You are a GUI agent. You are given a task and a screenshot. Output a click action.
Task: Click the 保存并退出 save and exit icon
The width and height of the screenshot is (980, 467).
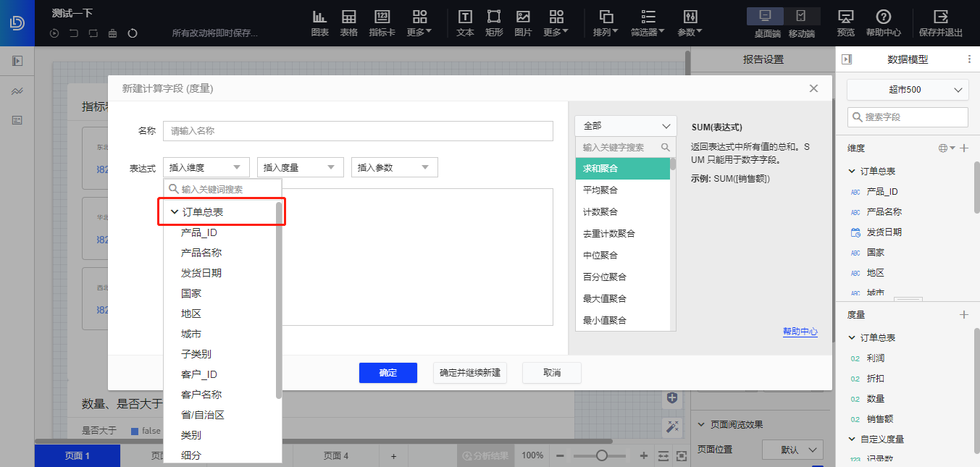pyautogui.click(x=942, y=22)
